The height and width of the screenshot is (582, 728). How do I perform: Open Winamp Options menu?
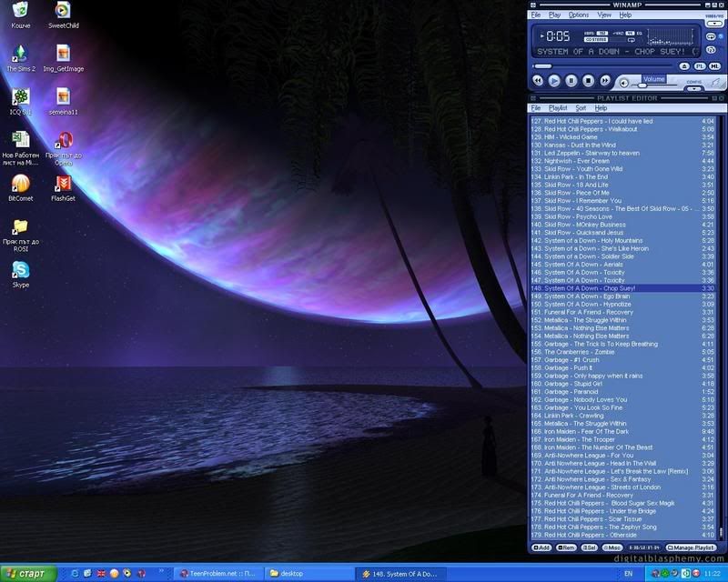(x=579, y=15)
